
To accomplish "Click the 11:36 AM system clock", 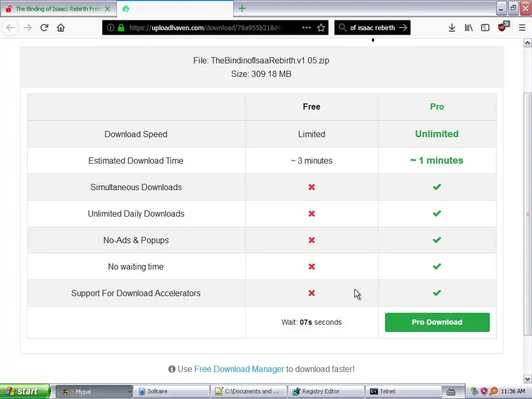I will tap(513, 392).
